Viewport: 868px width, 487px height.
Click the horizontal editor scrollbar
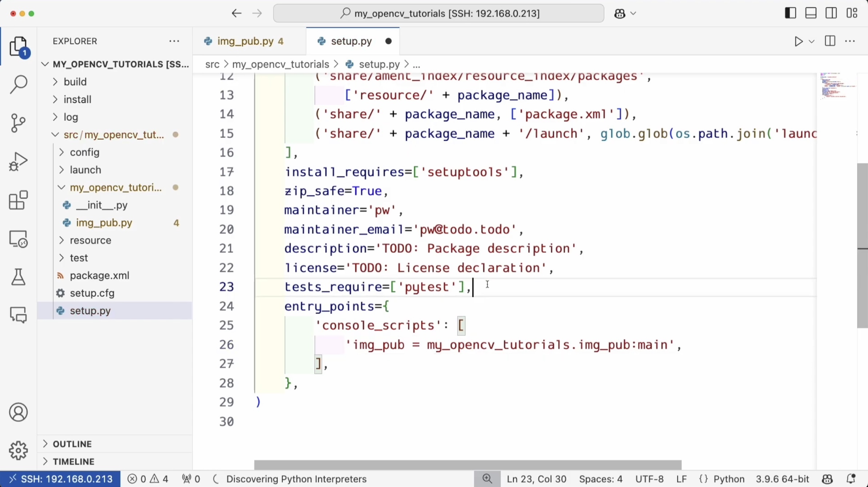pyautogui.click(x=467, y=465)
